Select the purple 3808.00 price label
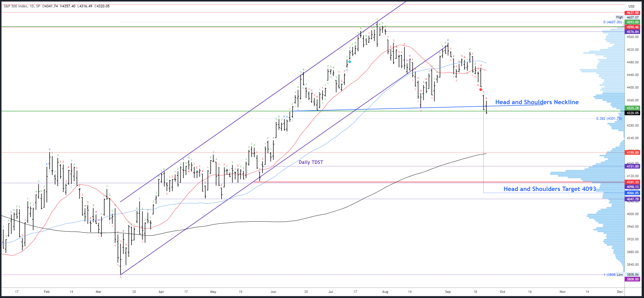The image size is (644, 298). coord(632,279)
